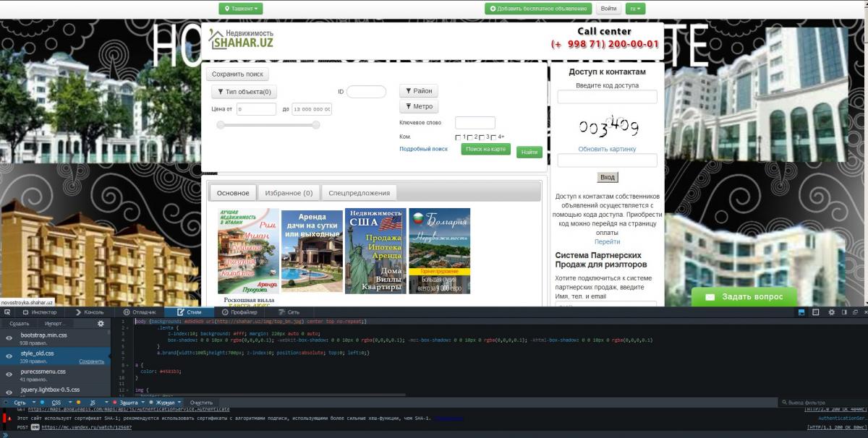The image size is (868, 438).
Task: Dock DevTools to the side of window
Action: tap(843, 312)
